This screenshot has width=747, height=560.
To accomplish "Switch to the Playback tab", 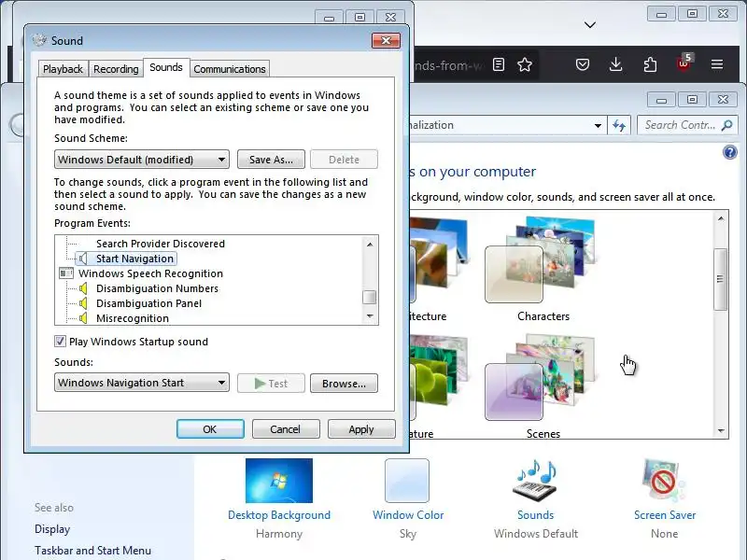I will tap(63, 69).
